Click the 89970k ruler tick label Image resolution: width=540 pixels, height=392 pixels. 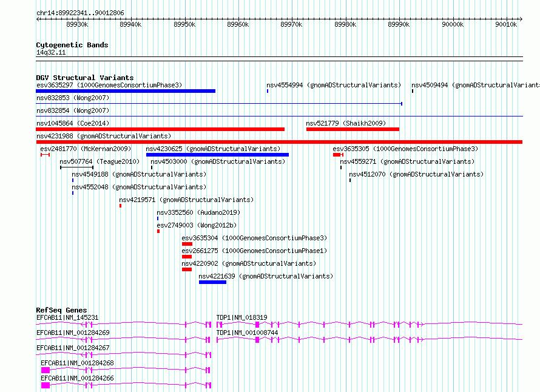291,24
